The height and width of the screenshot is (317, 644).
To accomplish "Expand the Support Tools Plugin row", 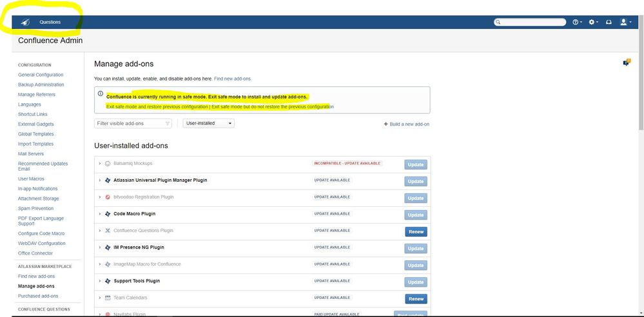I will 99,282.
